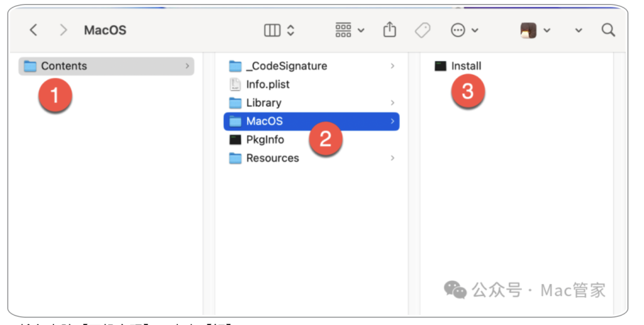The height and width of the screenshot is (325, 644).
Task: Open the Share toolbar button
Action: pos(390,30)
